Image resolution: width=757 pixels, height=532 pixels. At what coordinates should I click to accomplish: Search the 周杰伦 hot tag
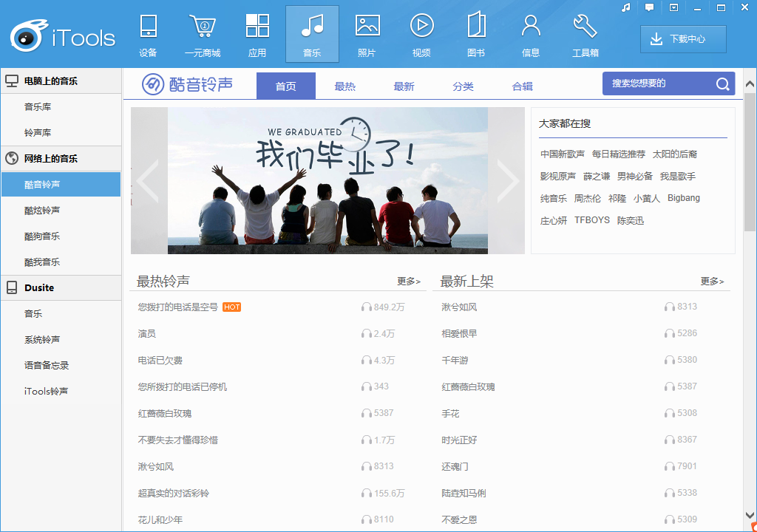(x=588, y=199)
